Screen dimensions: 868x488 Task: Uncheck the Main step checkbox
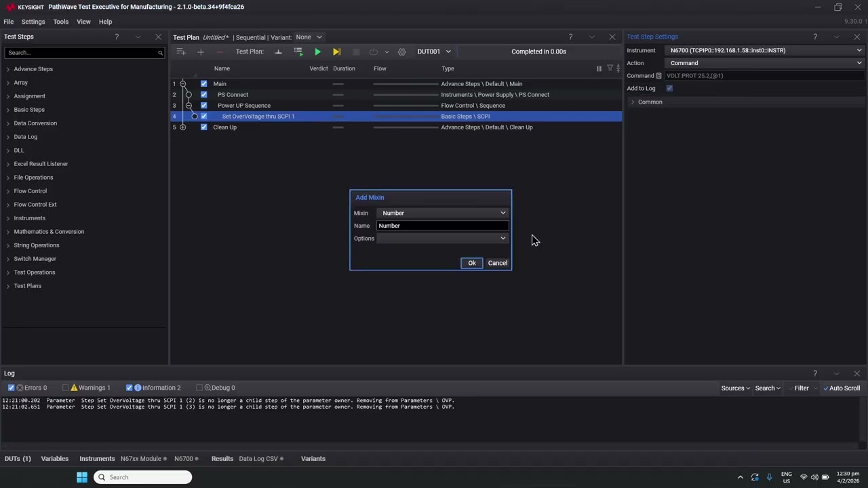pyautogui.click(x=203, y=84)
